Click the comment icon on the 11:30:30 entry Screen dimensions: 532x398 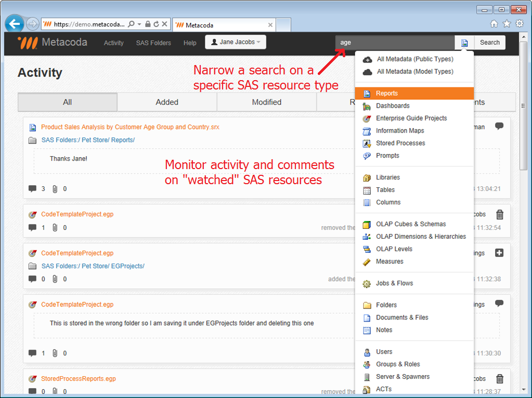pyautogui.click(x=32, y=353)
